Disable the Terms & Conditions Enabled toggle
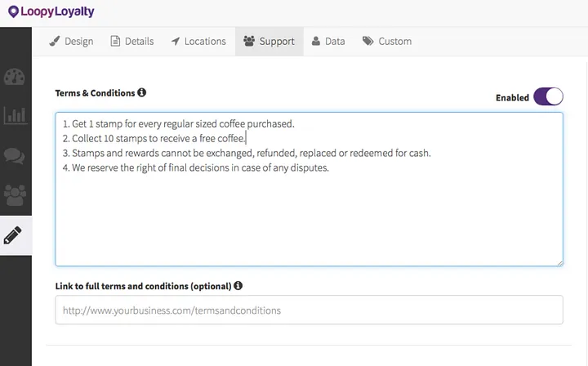Viewport: 588px width, 366px height. click(548, 96)
